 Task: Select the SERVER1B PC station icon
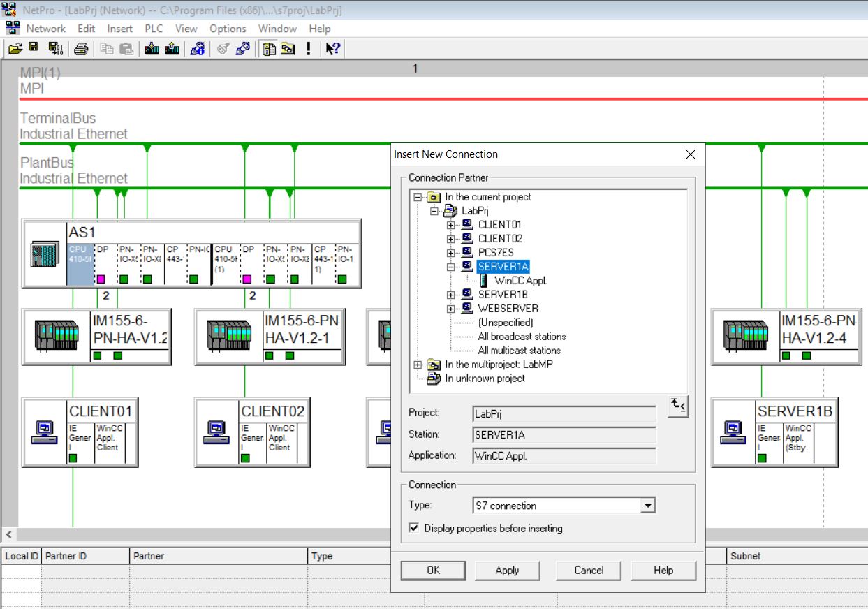(733, 432)
